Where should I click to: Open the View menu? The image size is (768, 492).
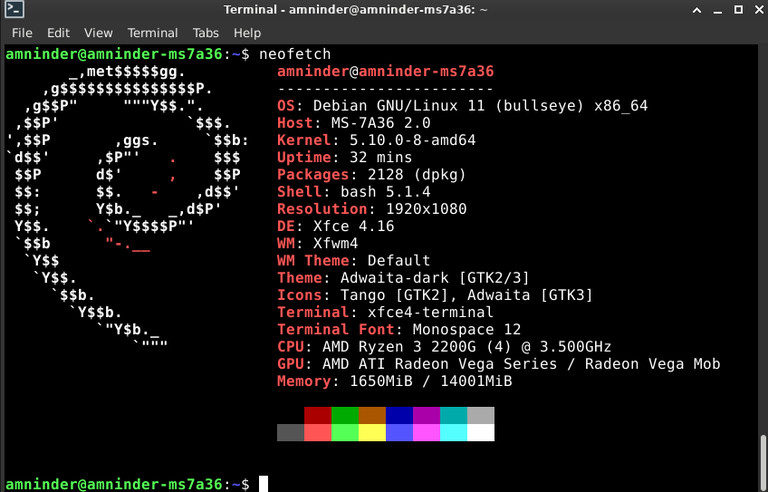98,33
